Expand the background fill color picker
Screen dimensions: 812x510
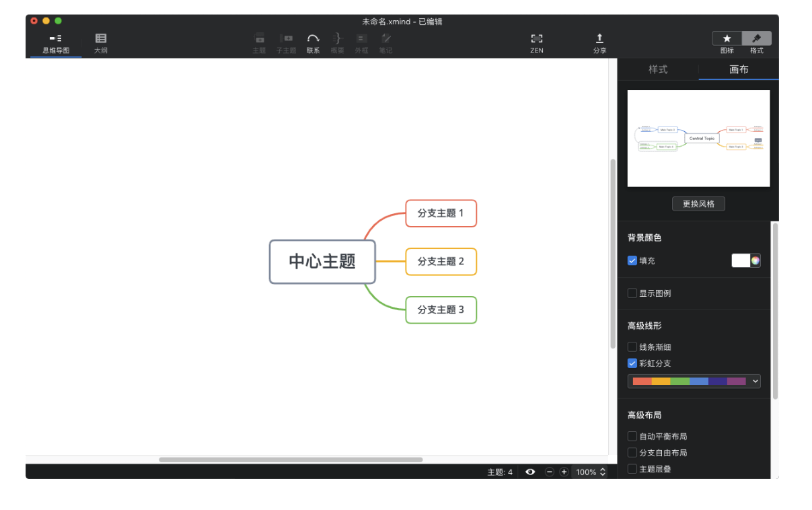point(754,260)
